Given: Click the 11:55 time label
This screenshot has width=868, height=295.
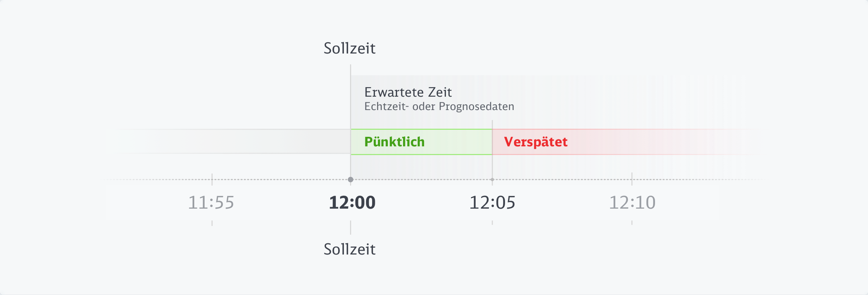Looking at the screenshot, I should click(x=211, y=203).
